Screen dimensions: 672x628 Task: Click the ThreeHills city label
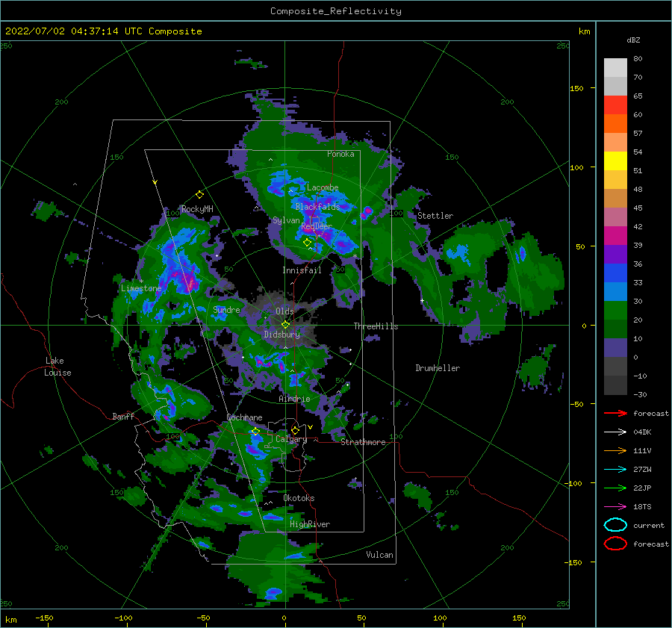tap(376, 326)
